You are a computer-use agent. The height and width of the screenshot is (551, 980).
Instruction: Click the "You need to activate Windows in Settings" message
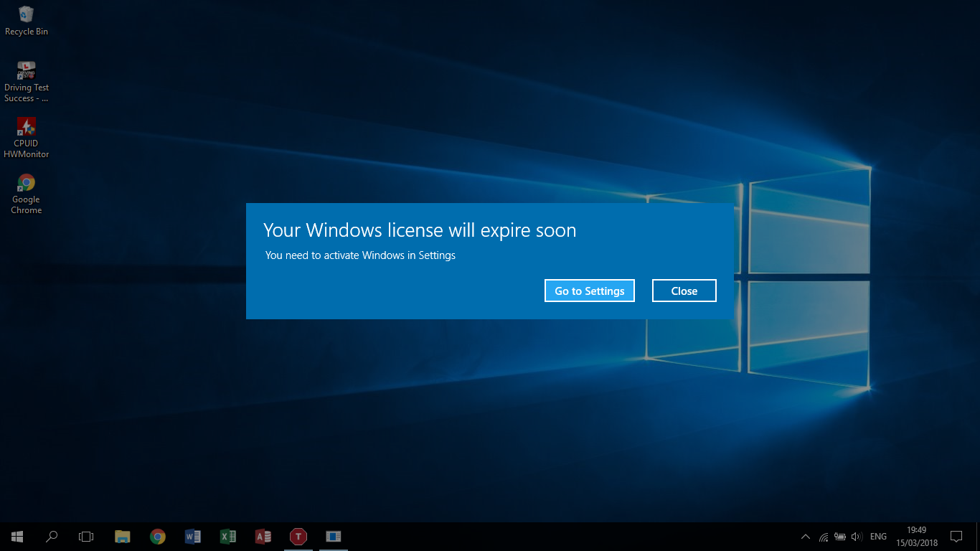[360, 255]
